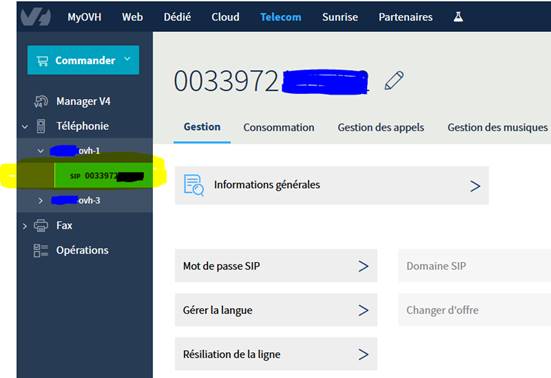
Task: Open Gérer la langue option
Action: [276, 310]
